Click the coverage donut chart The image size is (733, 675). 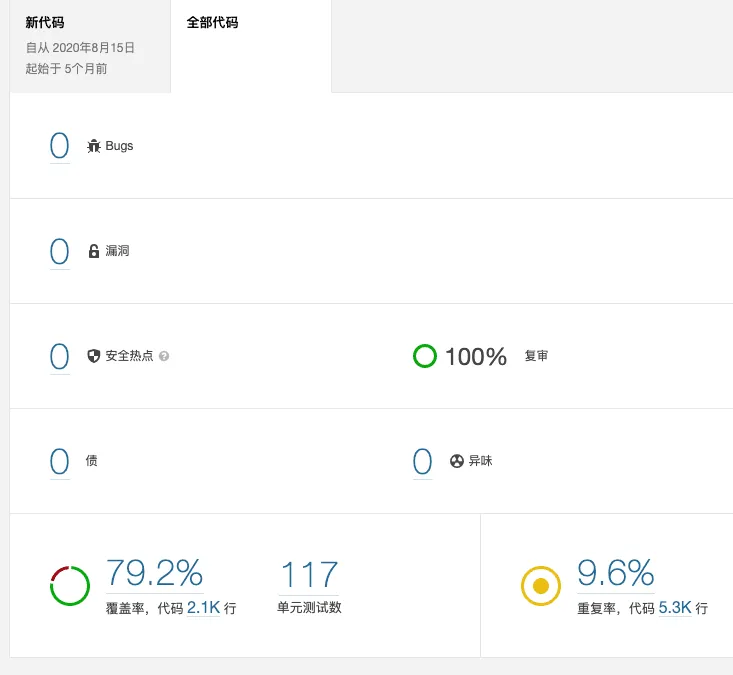click(70, 586)
